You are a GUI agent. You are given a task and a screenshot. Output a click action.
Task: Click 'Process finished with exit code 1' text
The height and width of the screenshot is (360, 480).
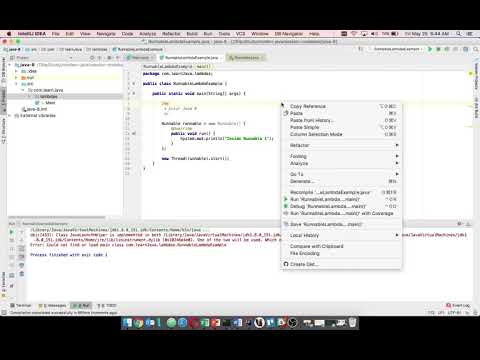(69, 255)
